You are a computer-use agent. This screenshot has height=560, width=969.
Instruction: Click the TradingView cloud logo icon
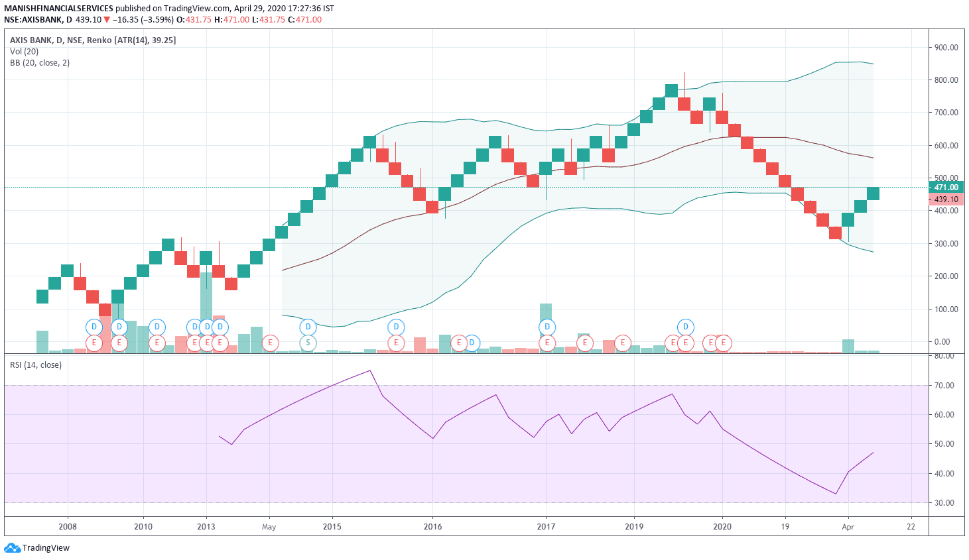[x=12, y=548]
